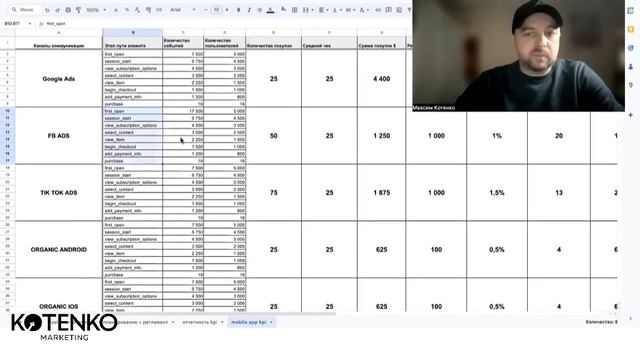Click the Merge cells icon
The width and height of the screenshot is (640, 360).
pos(305,10)
